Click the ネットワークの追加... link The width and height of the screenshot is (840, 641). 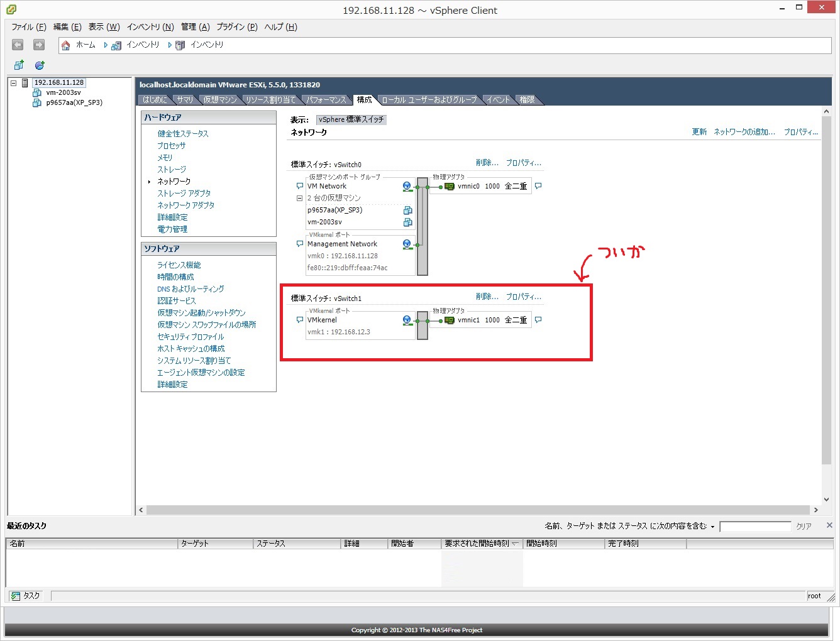(744, 132)
